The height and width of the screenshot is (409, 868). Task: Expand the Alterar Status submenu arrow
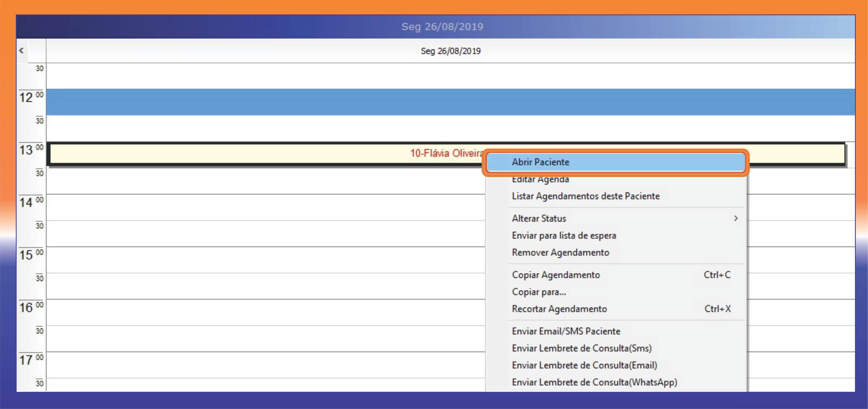click(x=735, y=218)
